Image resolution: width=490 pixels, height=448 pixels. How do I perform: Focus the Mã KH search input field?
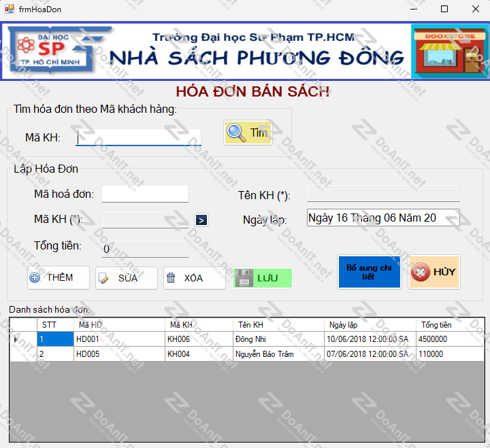(139, 137)
